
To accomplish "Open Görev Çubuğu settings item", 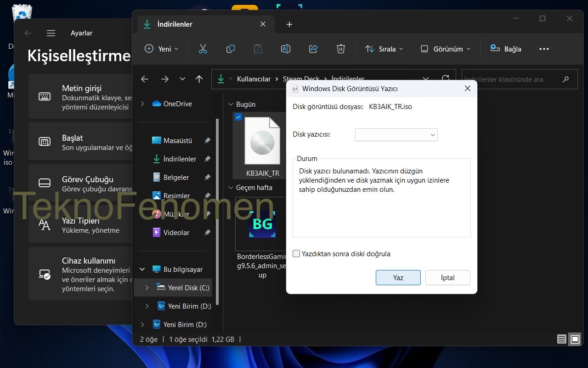I will pyautogui.click(x=81, y=183).
